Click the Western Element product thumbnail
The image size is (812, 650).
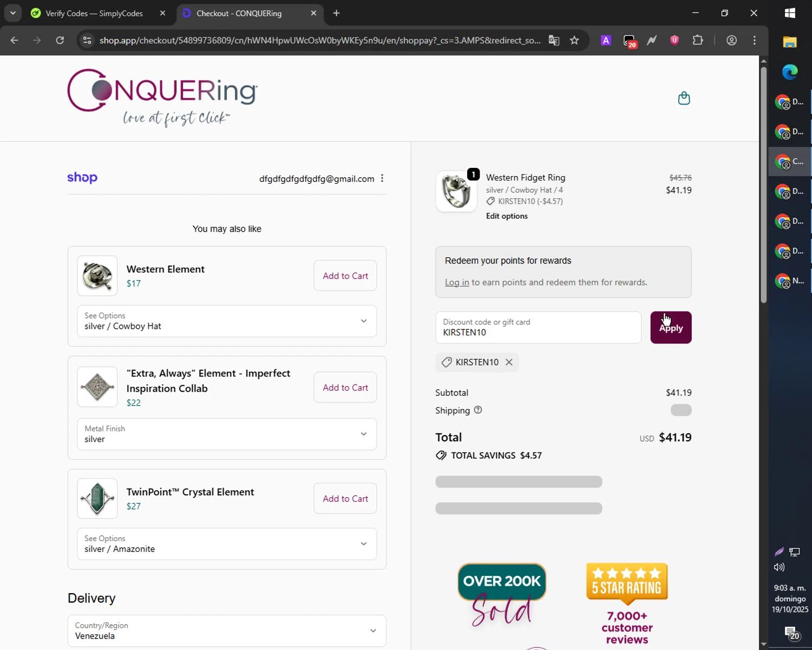(97, 276)
